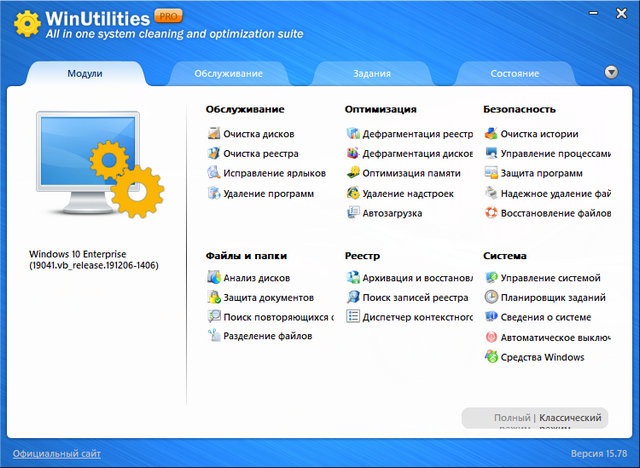Click the Сведения о системе icon
640x468 pixels.
[x=491, y=317]
